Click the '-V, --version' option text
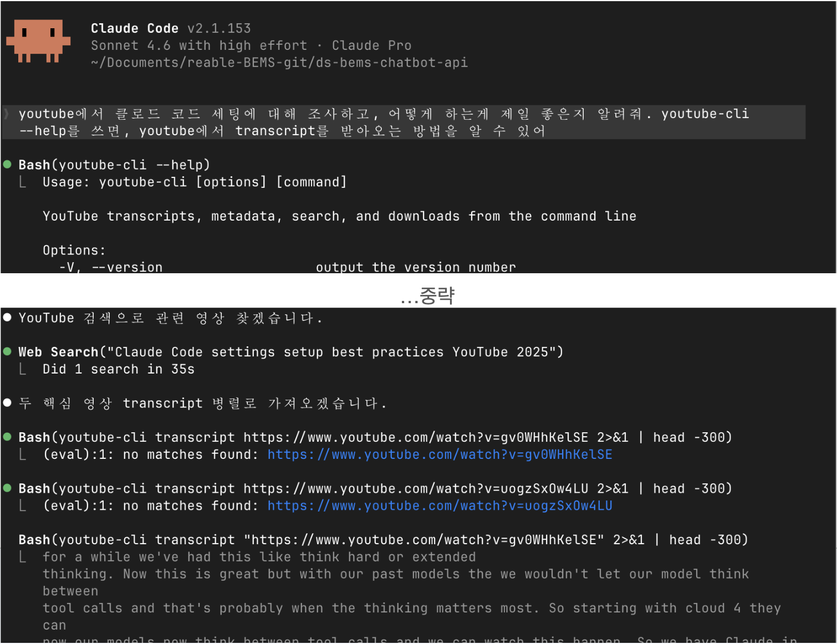837x644 pixels. pyautogui.click(x=111, y=267)
